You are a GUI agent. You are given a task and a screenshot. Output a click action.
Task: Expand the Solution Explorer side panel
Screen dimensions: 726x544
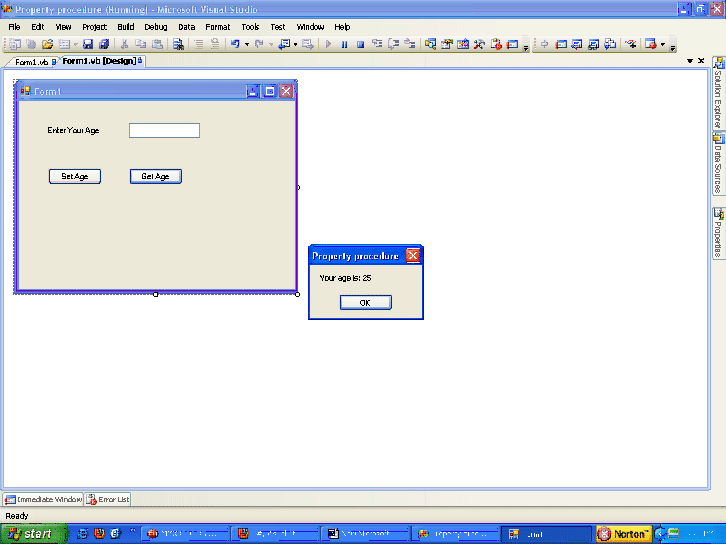(718, 93)
